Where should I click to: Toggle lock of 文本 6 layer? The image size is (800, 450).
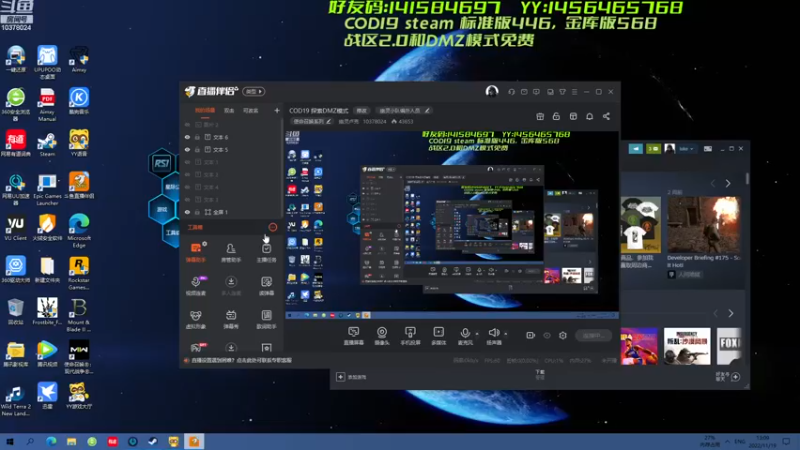[197, 137]
